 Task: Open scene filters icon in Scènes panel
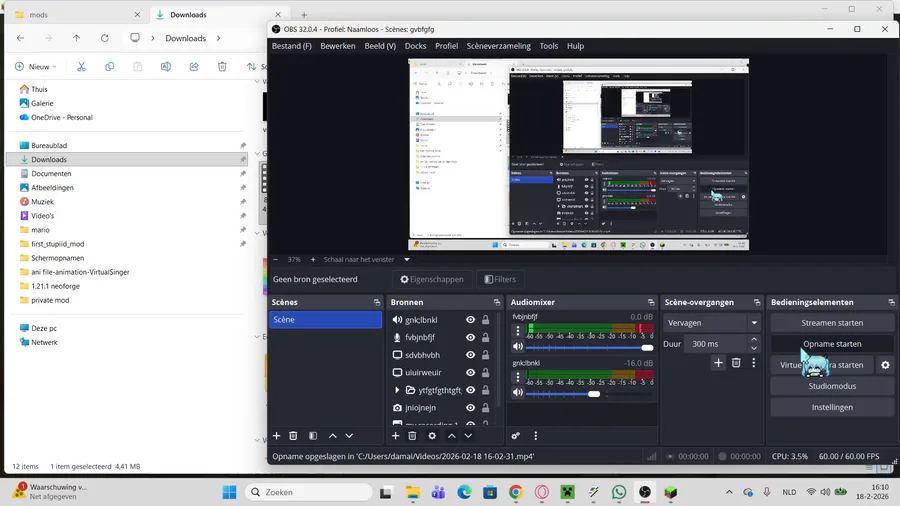[313, 436]
